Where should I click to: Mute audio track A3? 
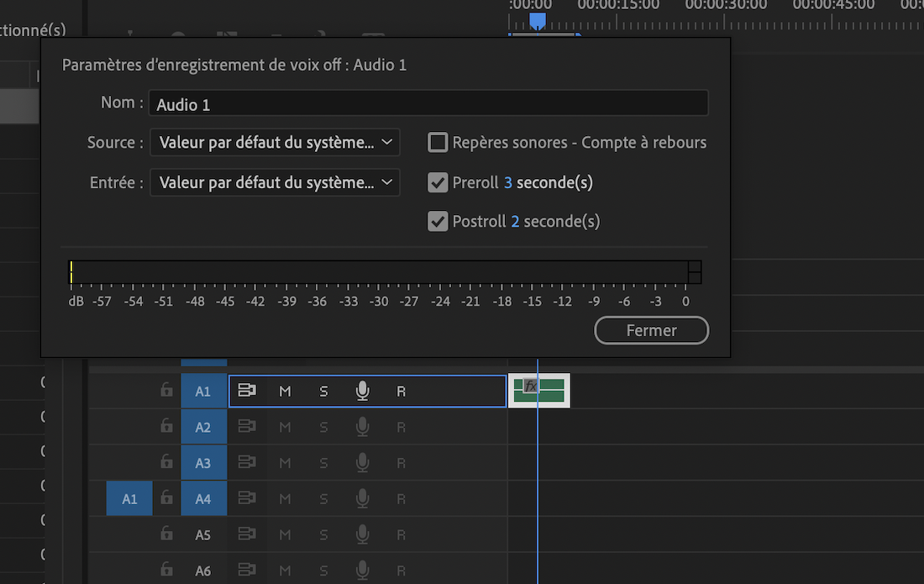286,463
